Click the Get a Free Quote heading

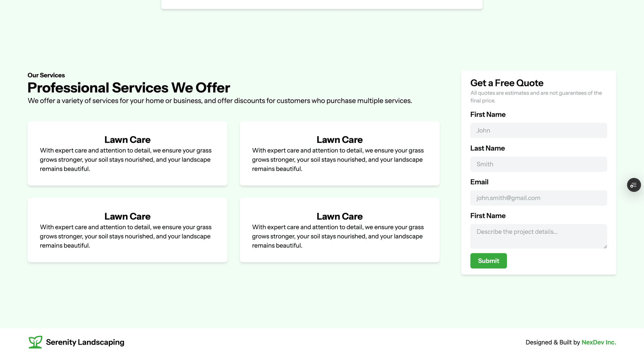(506, 83)
